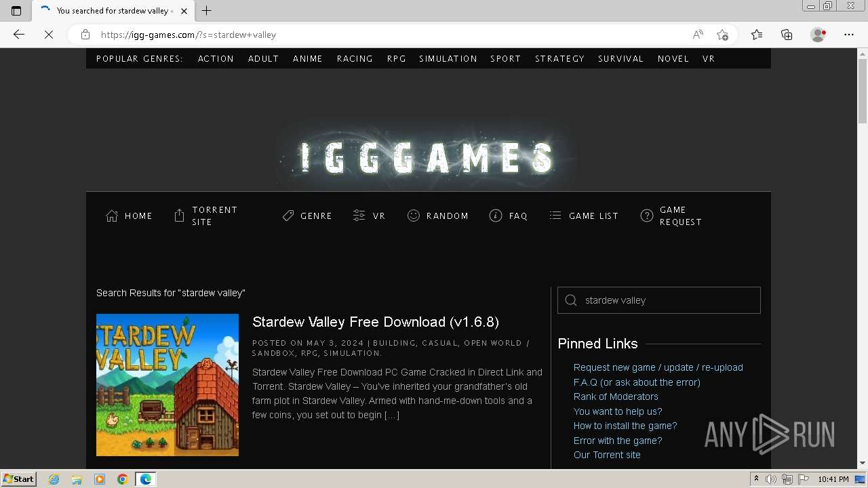Open the VR genre in top bar
Viewport: 868px width, 488px height.
click(709, 58)
